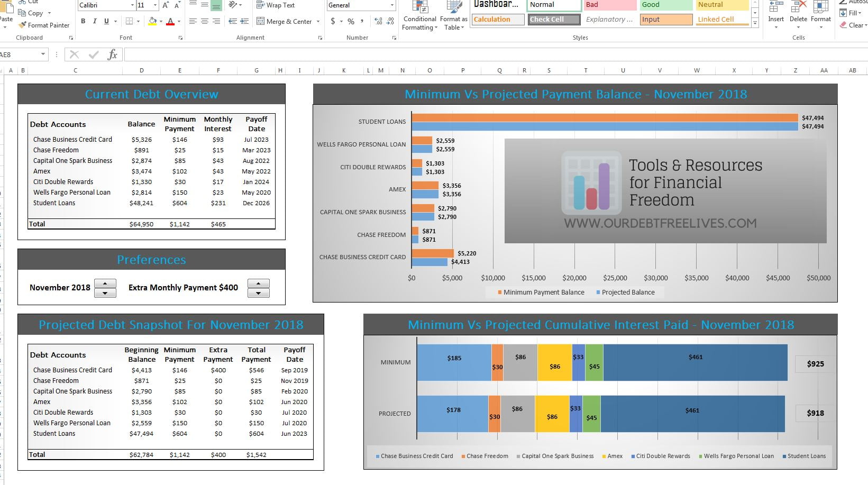Screen dimensions: 868x485
Task: Expand the Calibri font name dropdown
Action: pos(132,5)
